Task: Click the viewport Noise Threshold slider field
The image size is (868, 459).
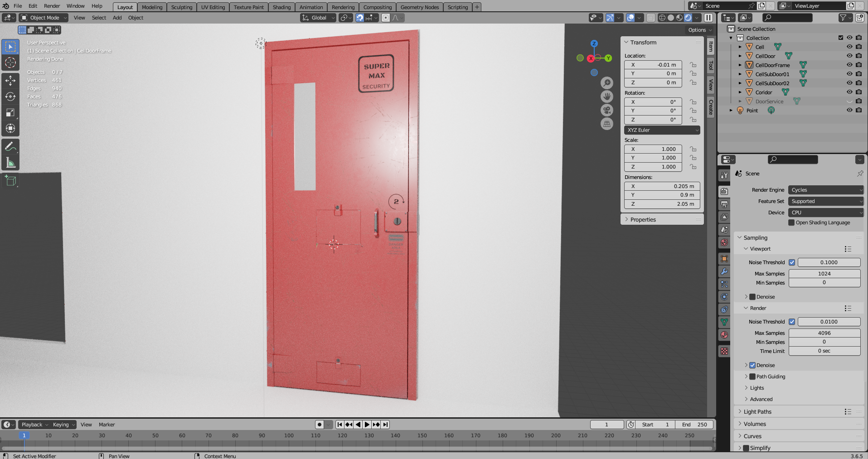Action: pos(829,262)
